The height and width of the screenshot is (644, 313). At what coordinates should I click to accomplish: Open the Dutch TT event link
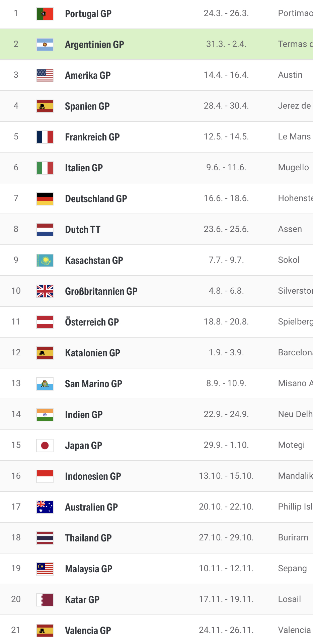pyautogui.click(x=83, y=230)
